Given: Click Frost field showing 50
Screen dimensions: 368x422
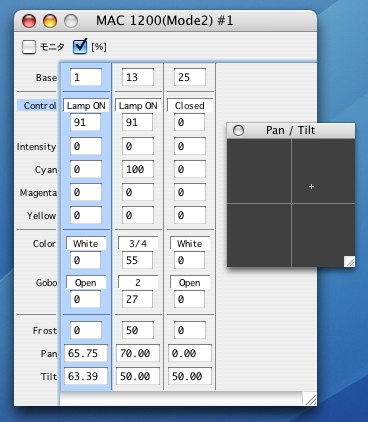Looking at the screenshot, I should (138, 330).
